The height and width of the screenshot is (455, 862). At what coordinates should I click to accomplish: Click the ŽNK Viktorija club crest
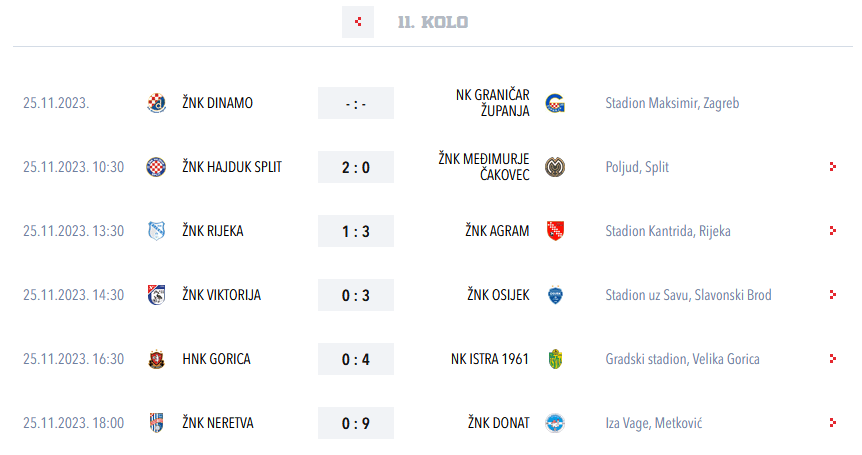(156, 295)
